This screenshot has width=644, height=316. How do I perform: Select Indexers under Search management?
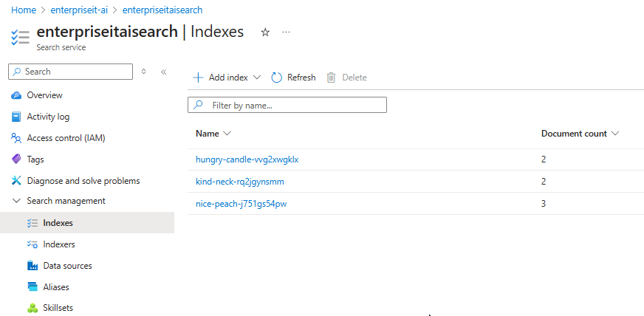click(59, 244)
